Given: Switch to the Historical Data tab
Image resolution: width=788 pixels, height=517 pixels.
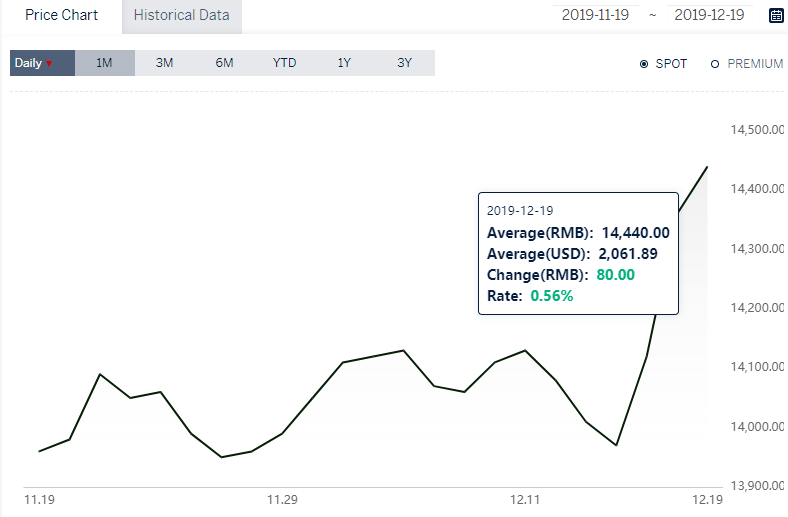Looking at the screenshot, I should pos(181,16).
